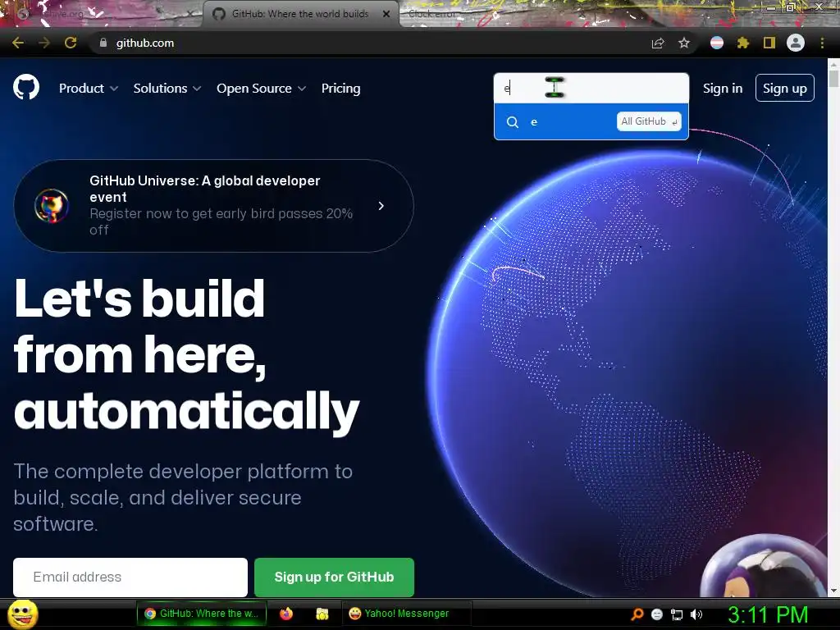Screen dimensions: 840x630
Task: Open the file manager taskbar icon
Action: point(322,614)
